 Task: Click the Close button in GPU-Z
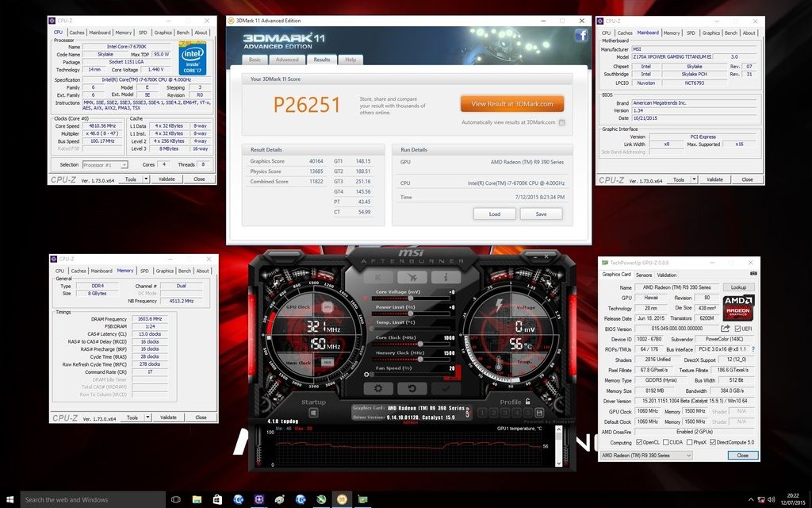pyautogui.click(x=742, y=455)
